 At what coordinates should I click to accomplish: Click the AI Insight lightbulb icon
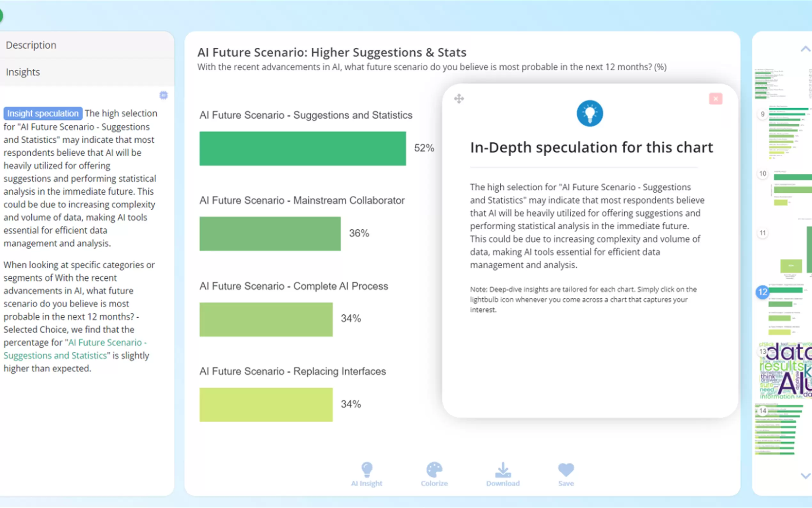pos(367,470)
